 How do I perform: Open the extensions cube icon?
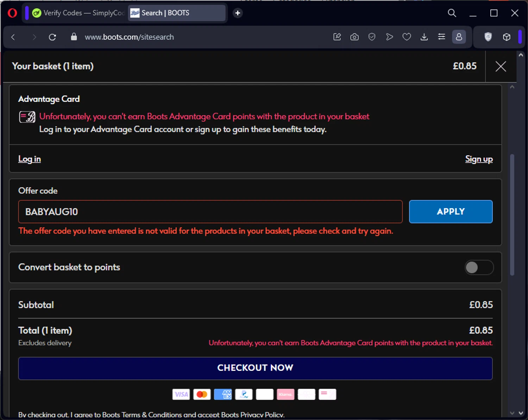(x=507, y=37)
